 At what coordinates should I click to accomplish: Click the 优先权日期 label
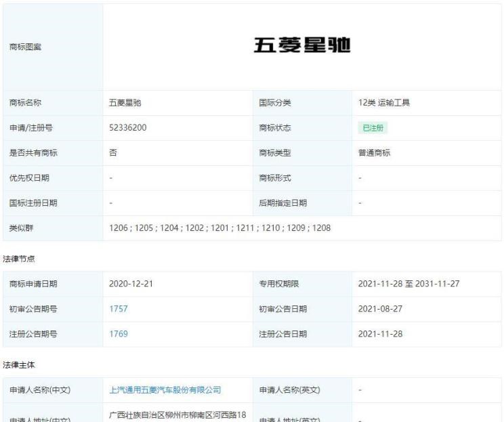[x=29, y=177]
